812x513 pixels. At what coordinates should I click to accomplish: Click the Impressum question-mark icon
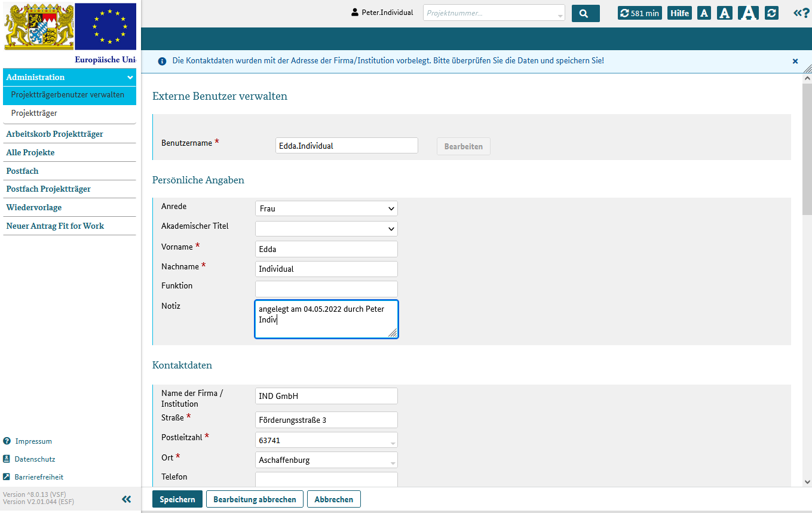[7, 441]
